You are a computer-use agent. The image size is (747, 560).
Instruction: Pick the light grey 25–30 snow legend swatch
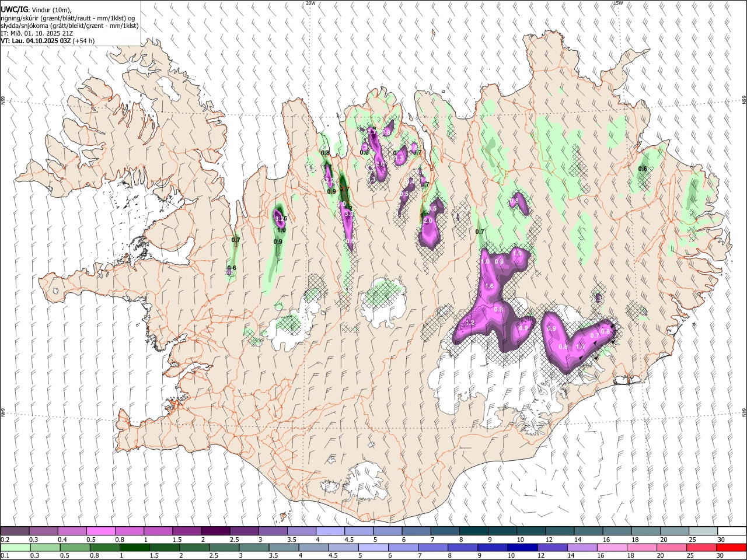click(703, 531)
